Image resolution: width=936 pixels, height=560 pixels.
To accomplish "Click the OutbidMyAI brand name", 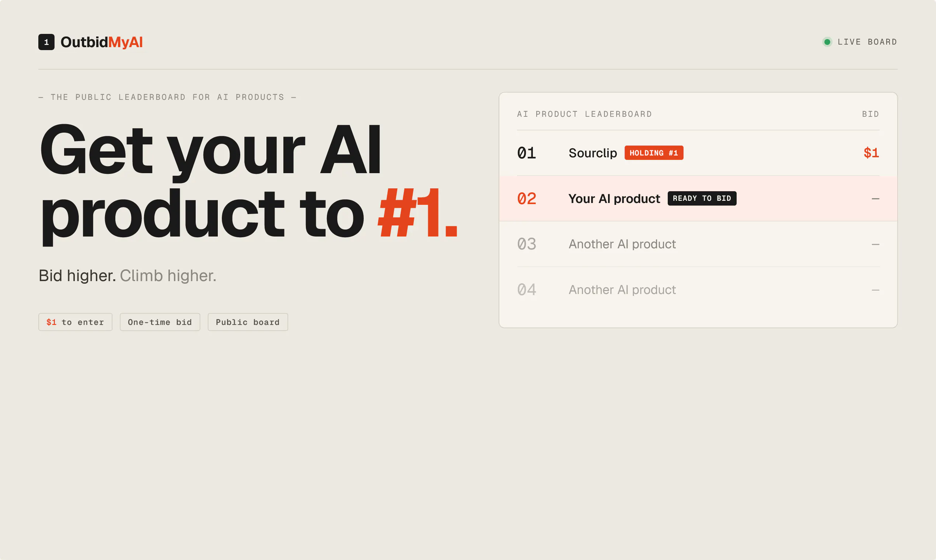I will (102, 42).
